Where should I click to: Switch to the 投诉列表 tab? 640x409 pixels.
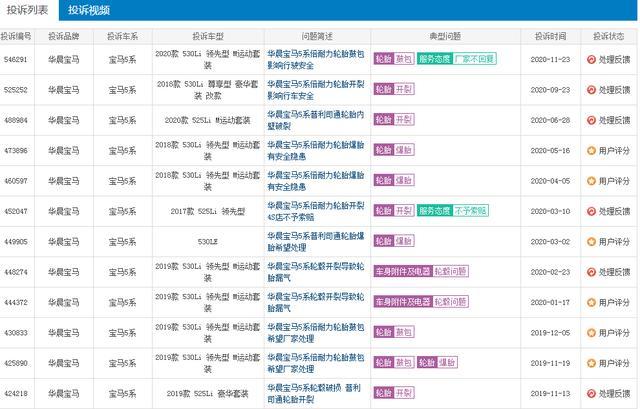(27, 10)
